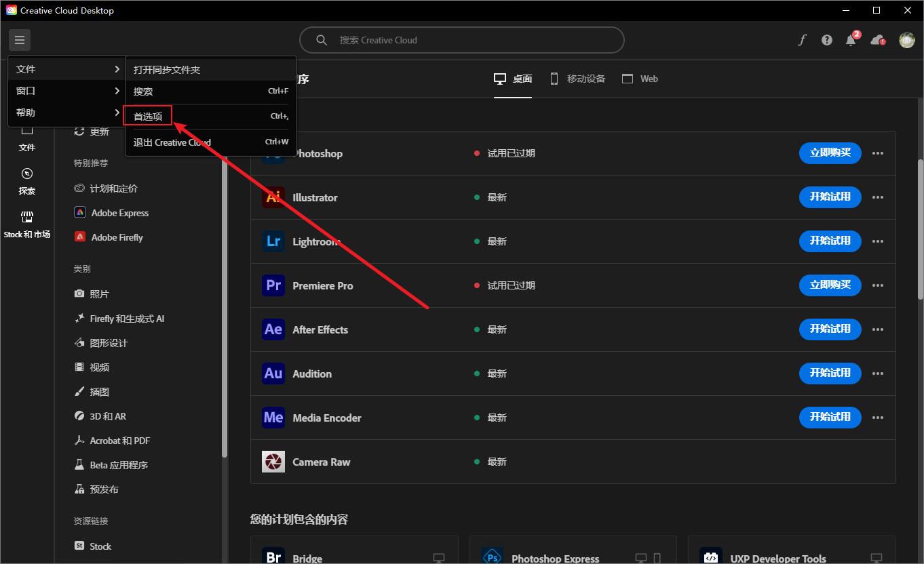Open the notifications bell icon

click(x=851, y=40)
